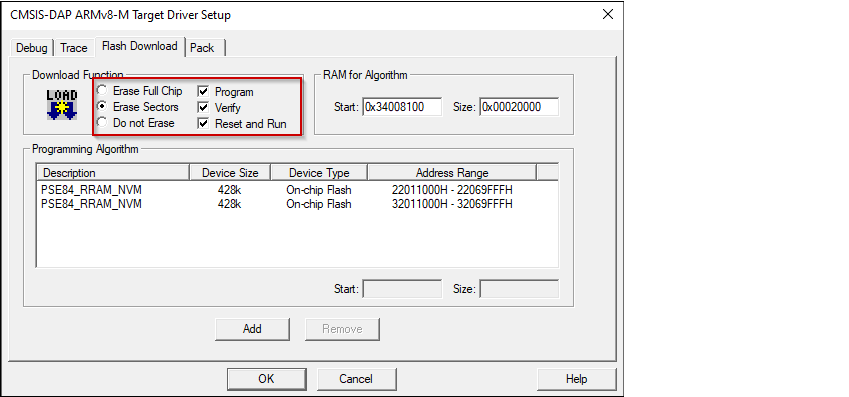This screenshot has height=397, width=849.
Task: Close the Target Driver Setup dialog
Action: [x=608, y=15]
